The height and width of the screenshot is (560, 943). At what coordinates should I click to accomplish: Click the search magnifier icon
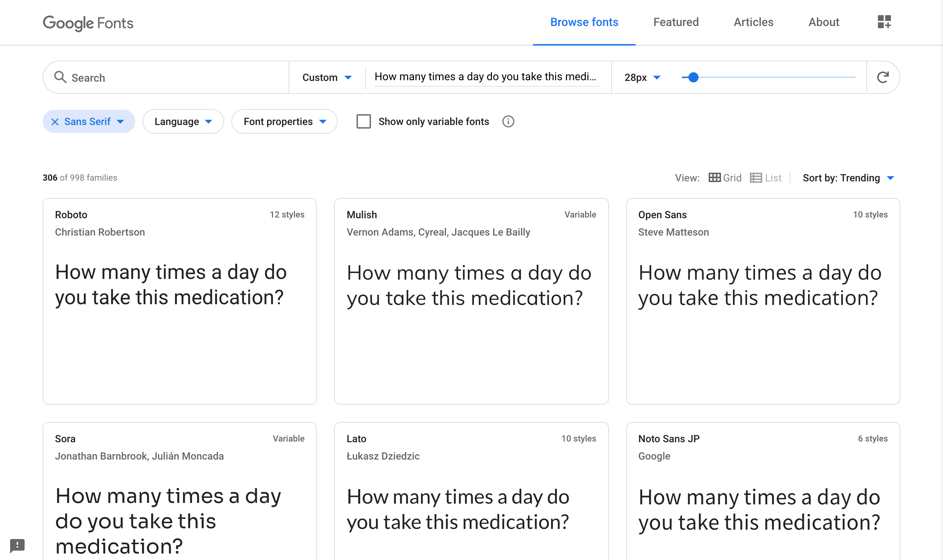coord(60,77)
